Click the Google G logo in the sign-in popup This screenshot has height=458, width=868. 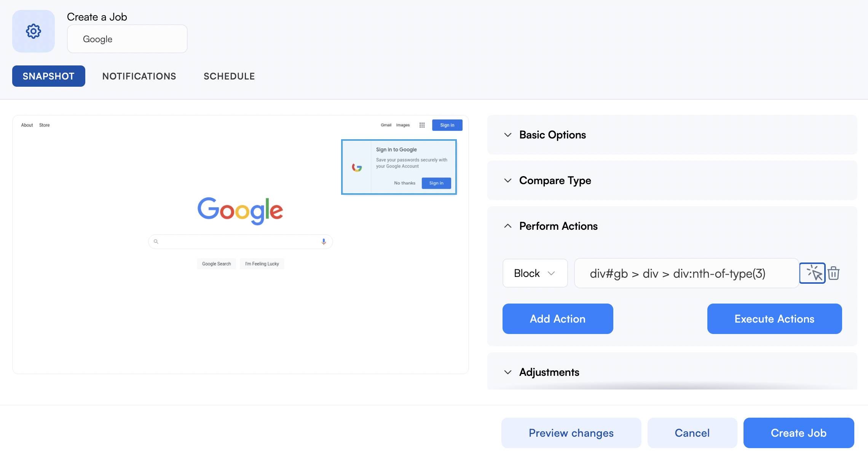click(357, 167)
